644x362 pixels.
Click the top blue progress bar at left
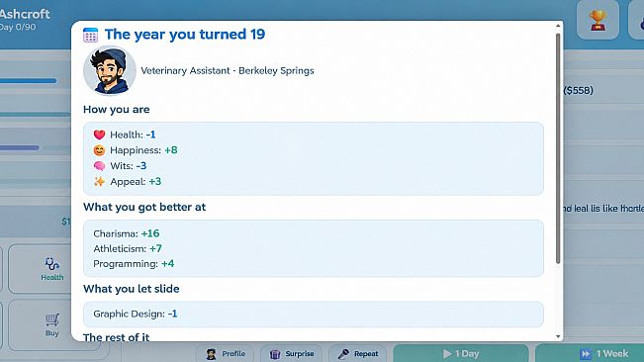pyautogui.click(x=28, y=81)
